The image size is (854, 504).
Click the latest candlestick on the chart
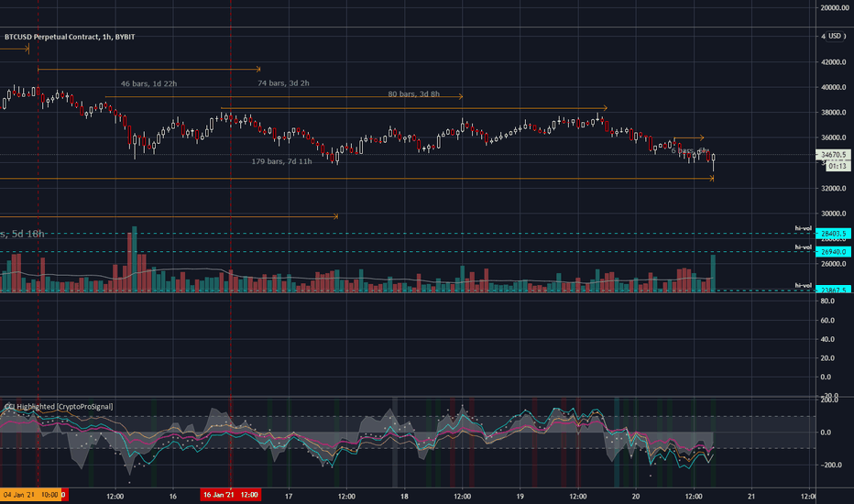(713, 162)
